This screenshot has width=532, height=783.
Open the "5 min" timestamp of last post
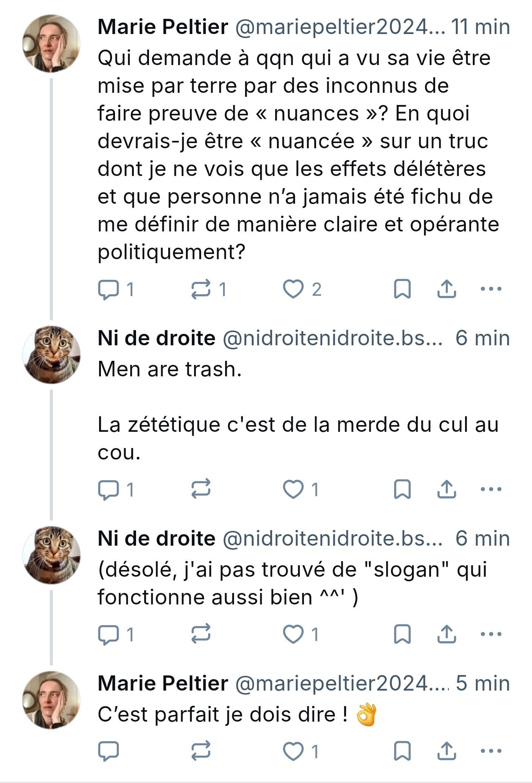coord(482,683)
